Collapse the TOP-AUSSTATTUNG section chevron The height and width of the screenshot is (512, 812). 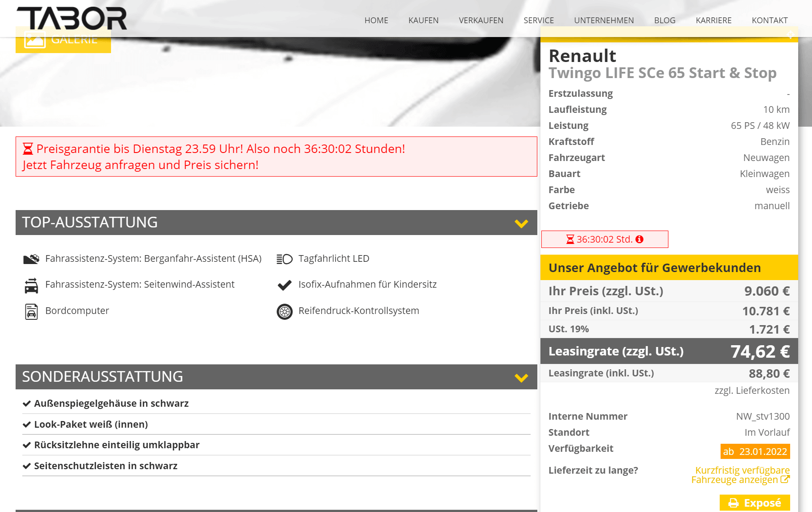click(521, 223)
